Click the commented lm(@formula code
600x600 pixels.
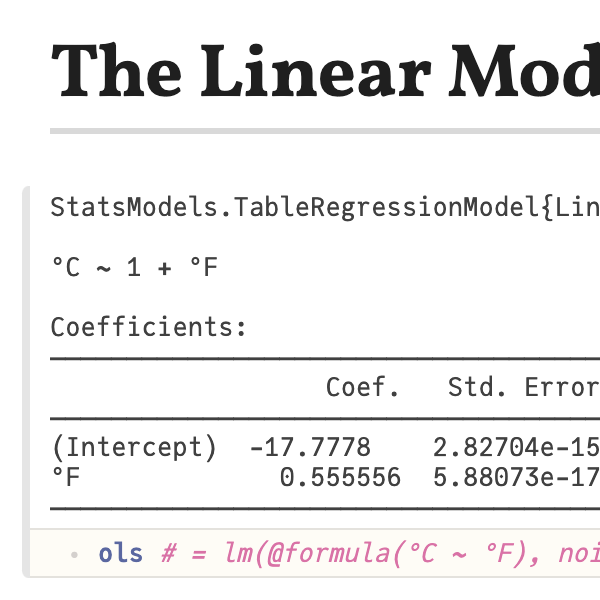pyautogui.click(x=412, y=554)
